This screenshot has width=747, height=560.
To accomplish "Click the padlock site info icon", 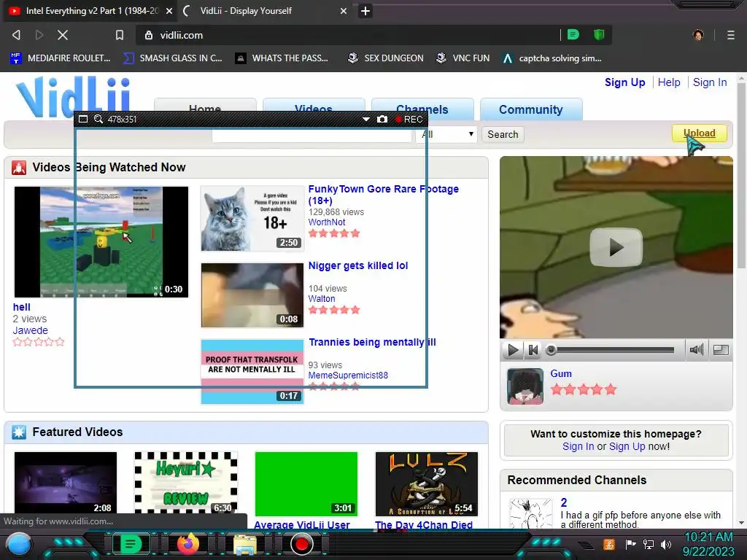I will pyautogui.click(x=149, y=35).
